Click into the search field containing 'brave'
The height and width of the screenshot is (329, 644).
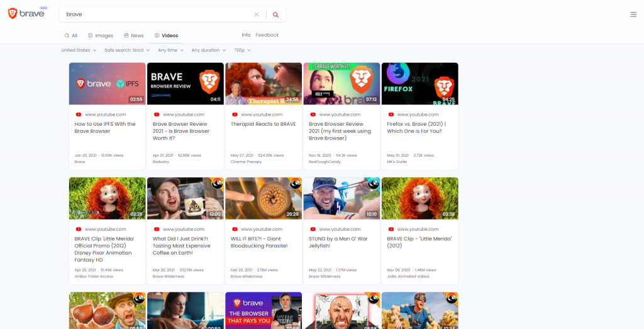pos(157,14)
